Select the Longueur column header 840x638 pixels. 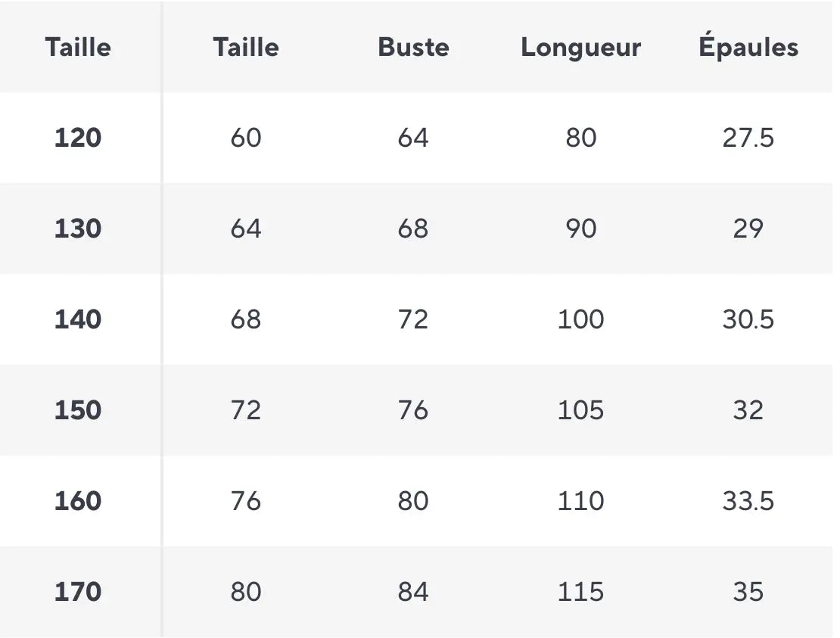pyautogui.click(x=580, y=48)
